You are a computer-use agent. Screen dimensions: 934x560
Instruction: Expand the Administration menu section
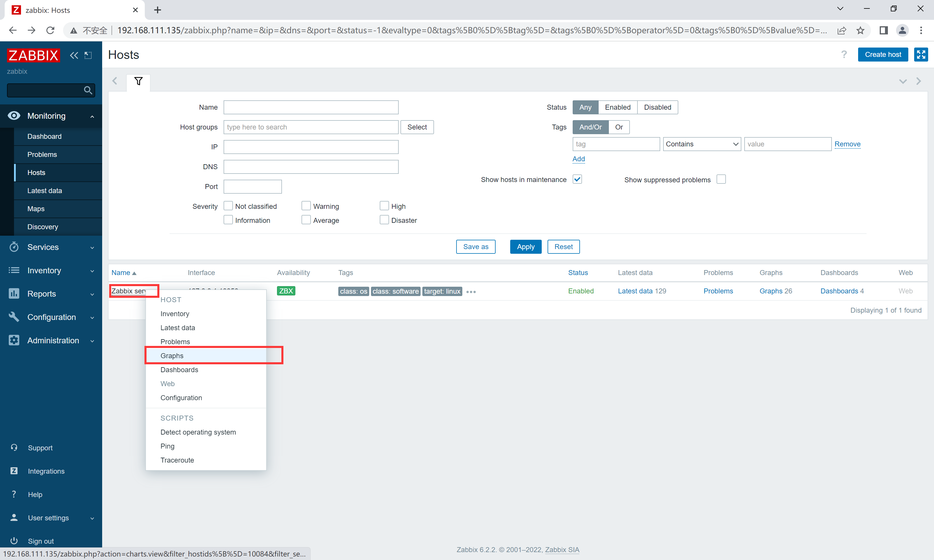(x=92, y=341)
